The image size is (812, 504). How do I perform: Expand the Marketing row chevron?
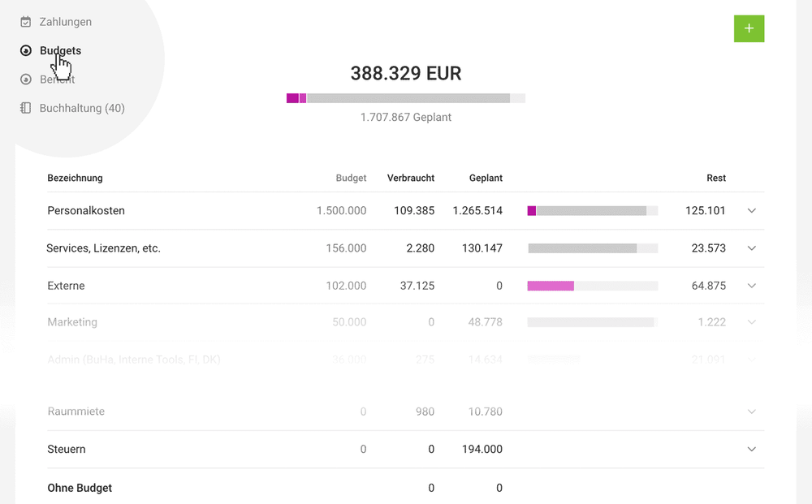[x=752, y=322]
